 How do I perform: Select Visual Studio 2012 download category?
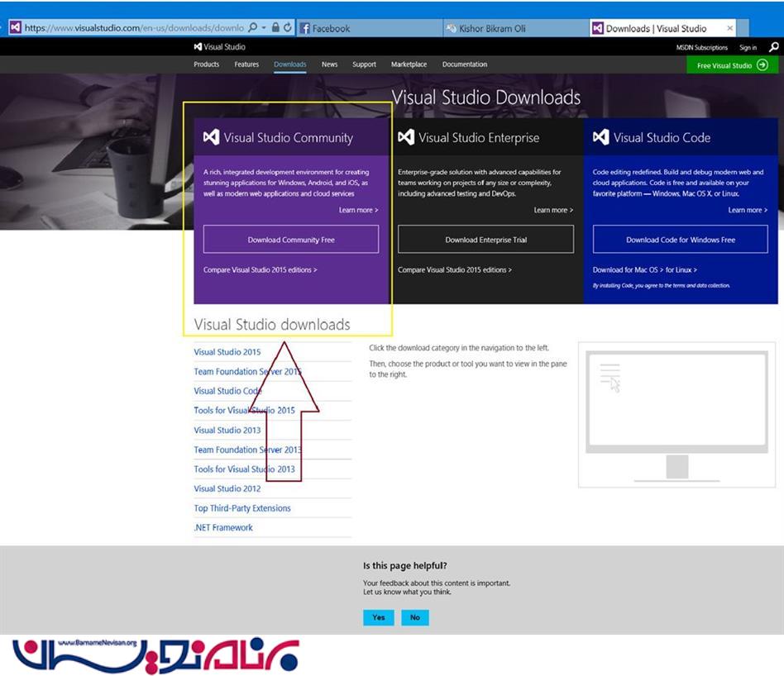(227, 488)
